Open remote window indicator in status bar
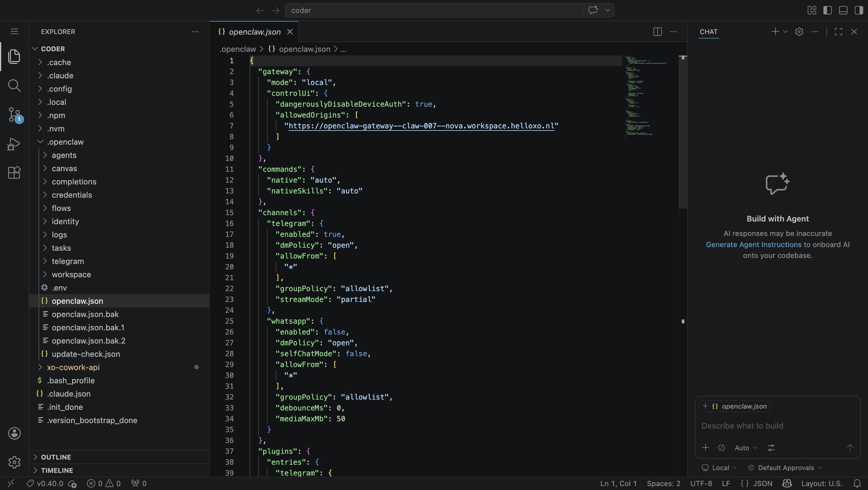868x490 pixels. pyautogui.click(x=11, y=483)
